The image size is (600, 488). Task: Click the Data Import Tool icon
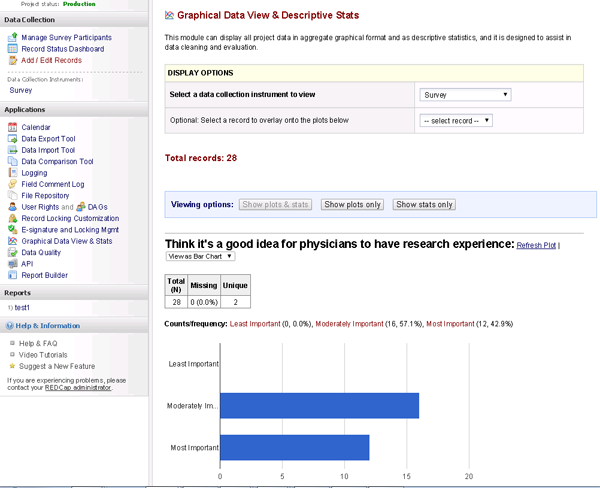[13, 150]
